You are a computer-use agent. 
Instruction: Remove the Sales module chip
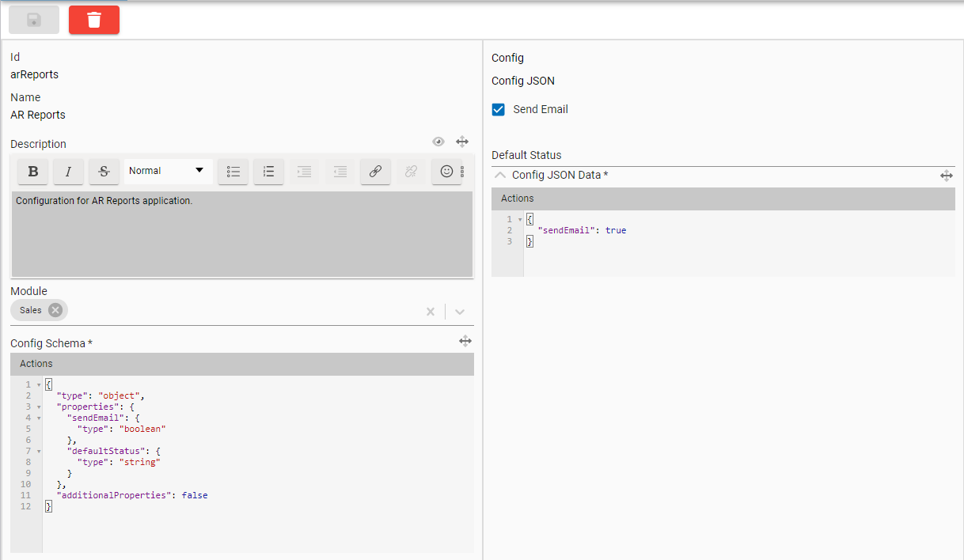pyautogui.click(x=55, y=310)
